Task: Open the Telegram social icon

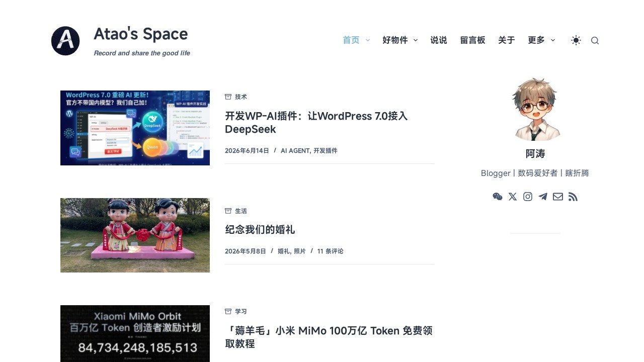Action: pyautogui.click(x=543, y=197)
